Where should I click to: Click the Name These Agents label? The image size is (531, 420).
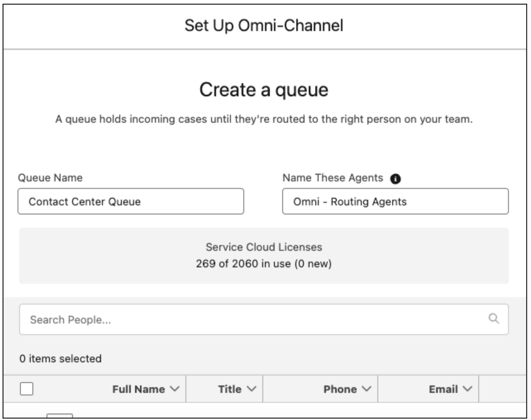pyautogui.click(x=333, y=178)
